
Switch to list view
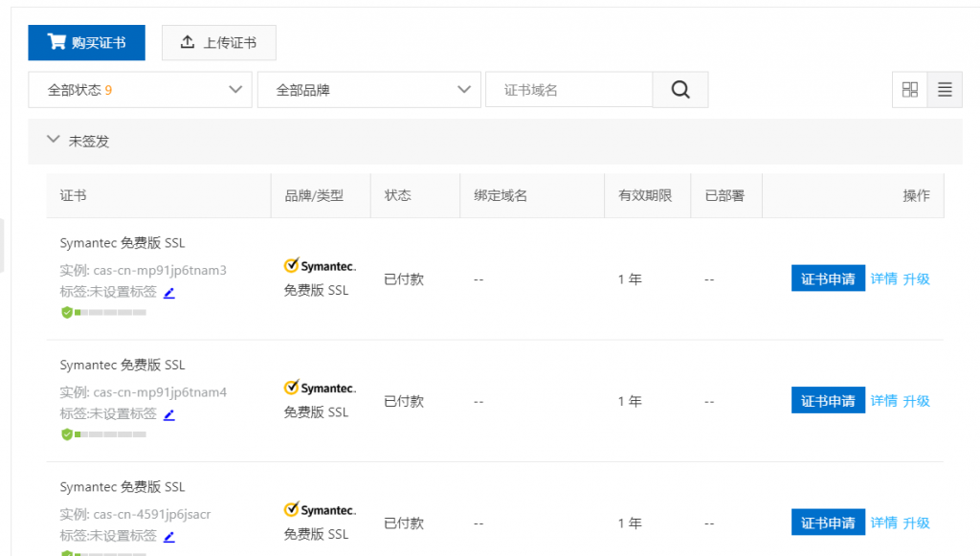pos(945,90)
